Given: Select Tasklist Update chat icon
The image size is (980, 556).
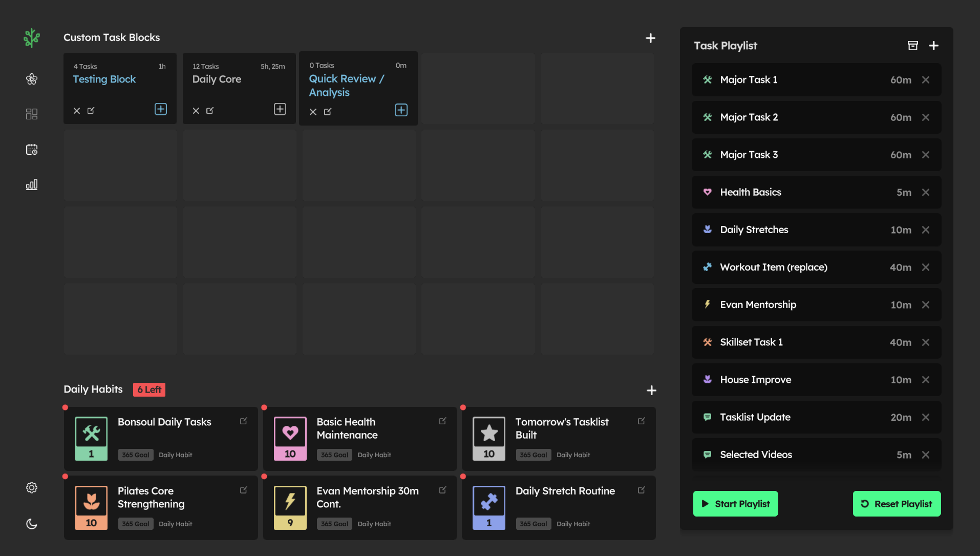Looking at the screenshot, I should tap(707, 417).
